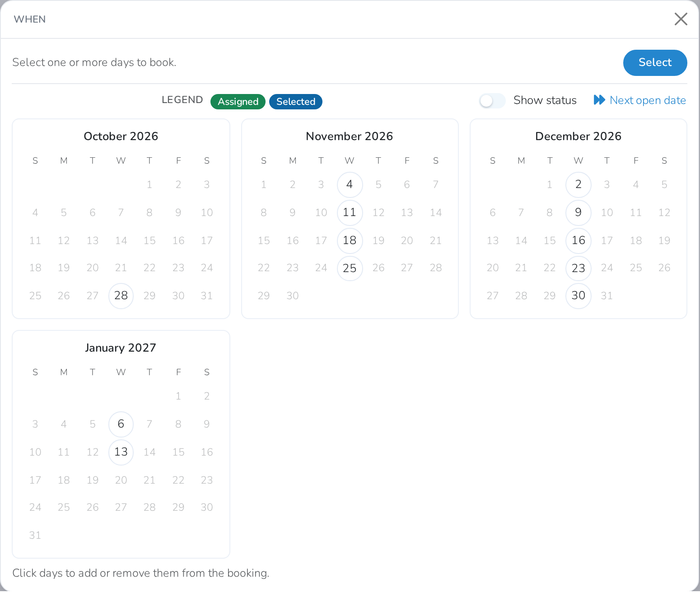Choose December 2, 2026
Viewport: 700px width, 593px height.
pos(579,185)
